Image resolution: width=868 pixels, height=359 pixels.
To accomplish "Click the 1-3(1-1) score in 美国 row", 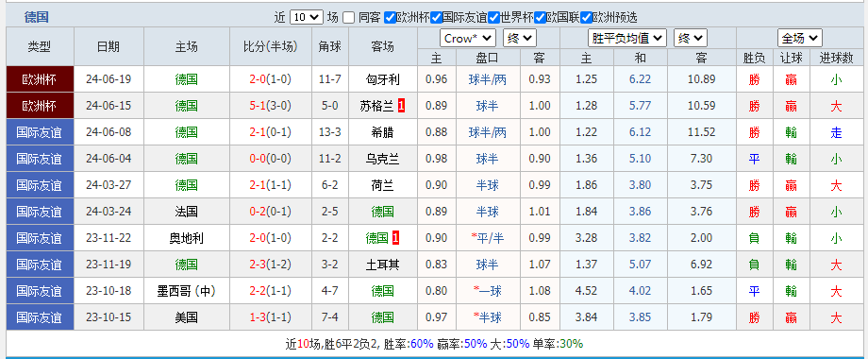I will click(x=271, y=318).
